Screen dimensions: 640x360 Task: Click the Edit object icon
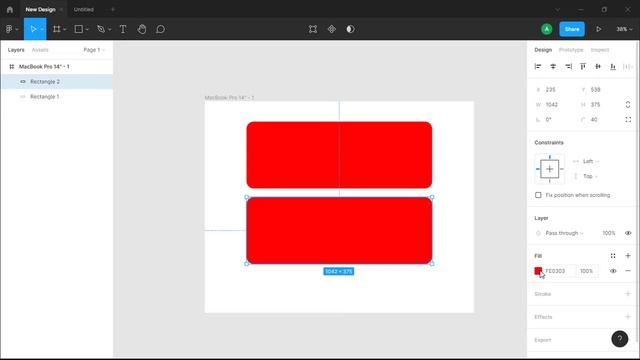(313, 29)
